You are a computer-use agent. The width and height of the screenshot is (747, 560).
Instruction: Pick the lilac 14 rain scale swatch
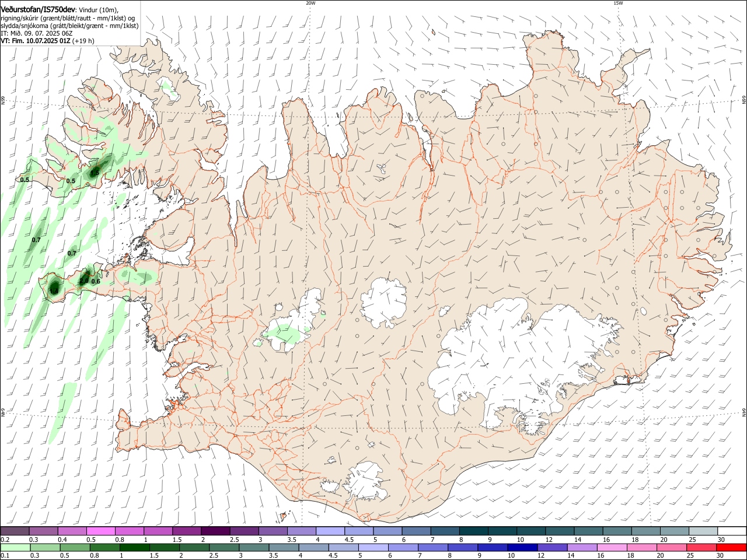coord(582,547)
